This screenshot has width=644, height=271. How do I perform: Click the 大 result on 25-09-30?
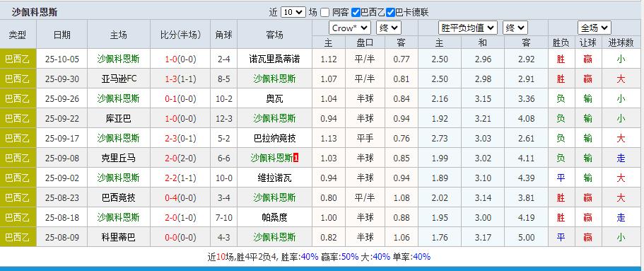coord(621,79)
